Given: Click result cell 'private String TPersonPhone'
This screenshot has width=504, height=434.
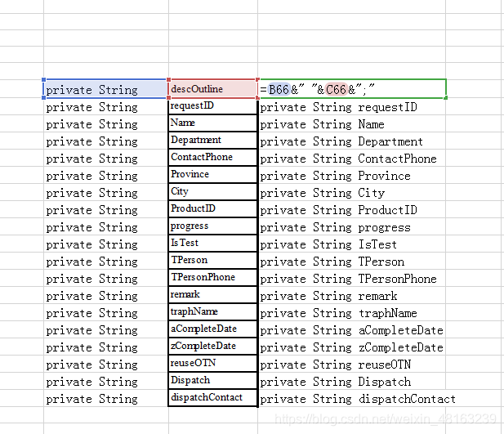Looking at the screenshot, I should pos(351,279).
